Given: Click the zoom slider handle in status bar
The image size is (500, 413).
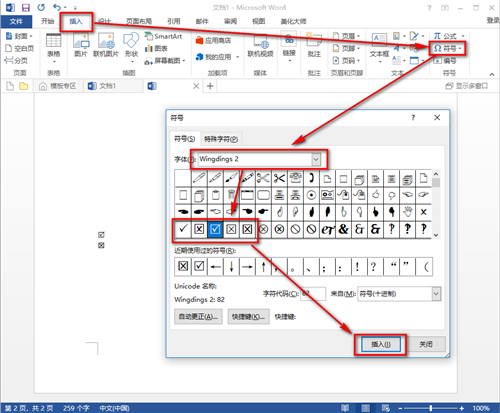Looking at the screenshot, I should point(431,408).
